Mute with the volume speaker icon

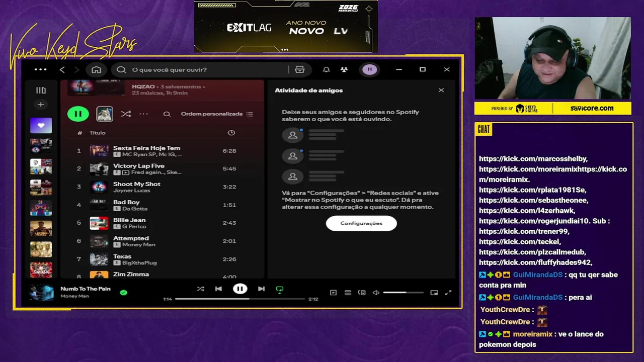pos(376,293)
